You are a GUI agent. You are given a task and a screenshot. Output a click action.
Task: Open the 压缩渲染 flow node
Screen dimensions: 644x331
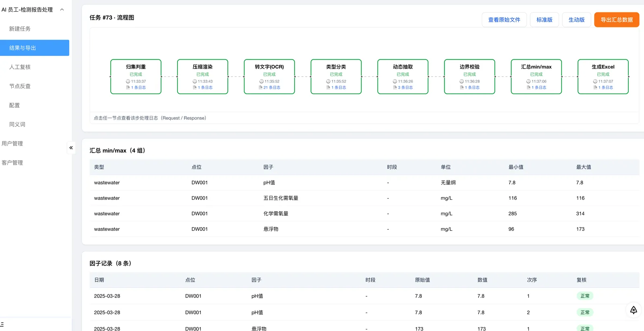point(202,77)
